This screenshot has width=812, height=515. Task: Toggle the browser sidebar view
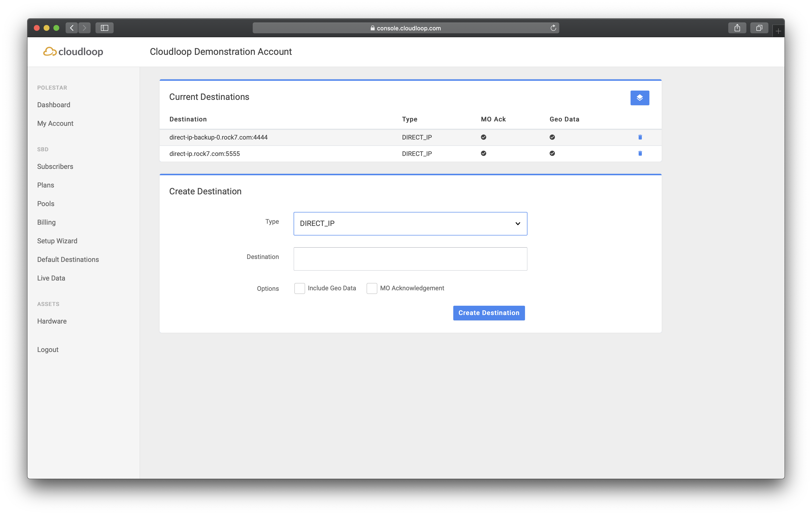[x=104, y=28]
